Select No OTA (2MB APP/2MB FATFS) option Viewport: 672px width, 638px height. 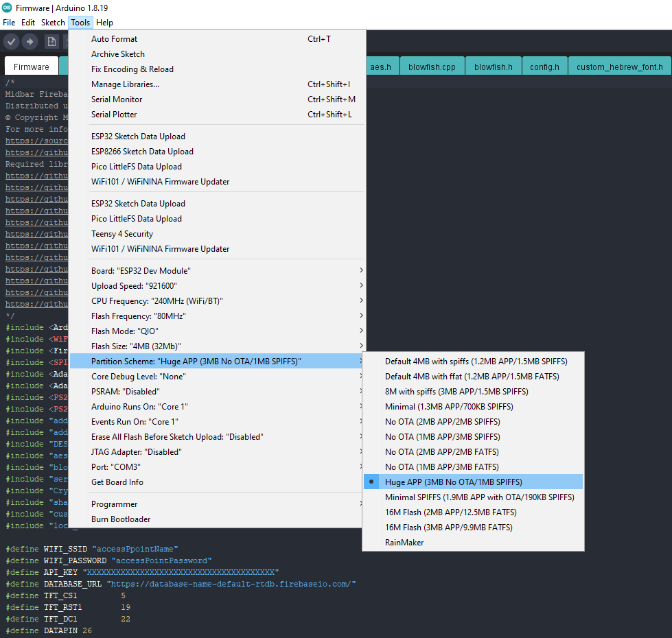[473, 451]
